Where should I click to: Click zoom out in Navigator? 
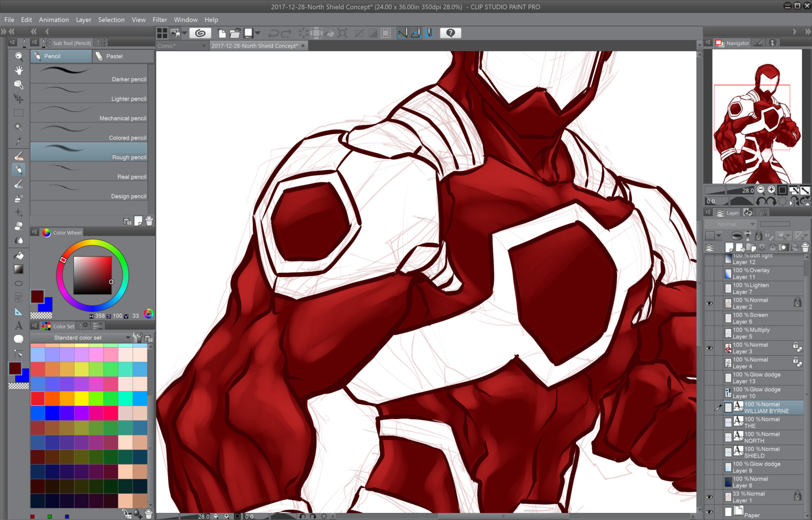click(x=761, y=190)
